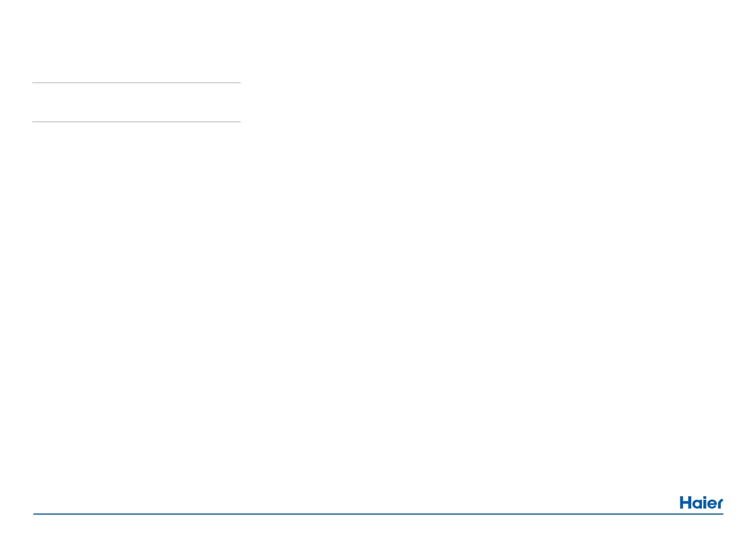
Task: Click the letter H in Haier logo
Action: [x=685, y=502]
